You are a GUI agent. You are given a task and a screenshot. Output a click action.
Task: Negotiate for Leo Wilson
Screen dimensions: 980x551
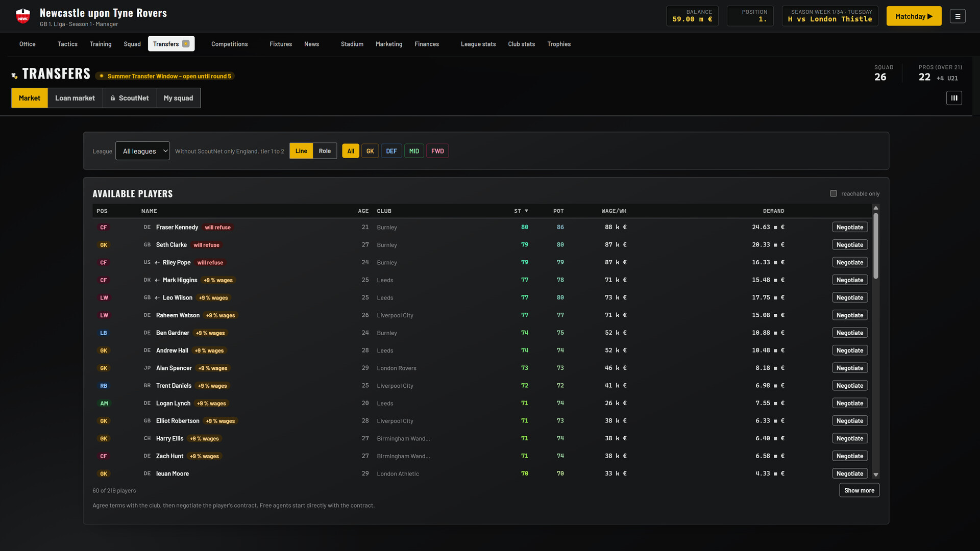tap(850, 297)
